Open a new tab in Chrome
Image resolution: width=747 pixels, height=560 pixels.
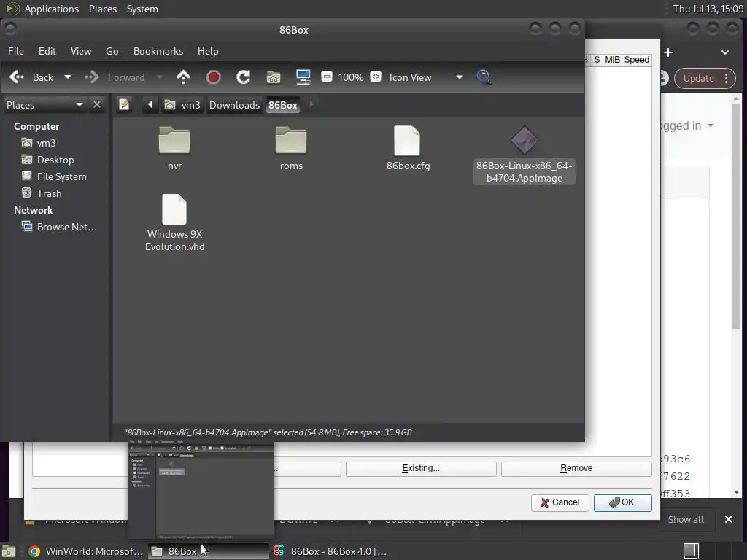point(668,52)
